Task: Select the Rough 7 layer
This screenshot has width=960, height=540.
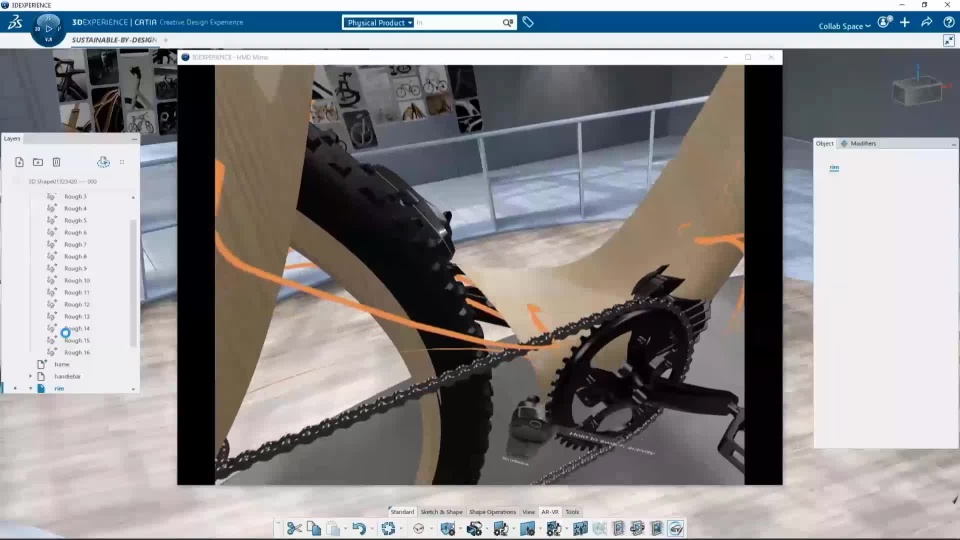Action: pyautogui.click(x=75, y=244)
